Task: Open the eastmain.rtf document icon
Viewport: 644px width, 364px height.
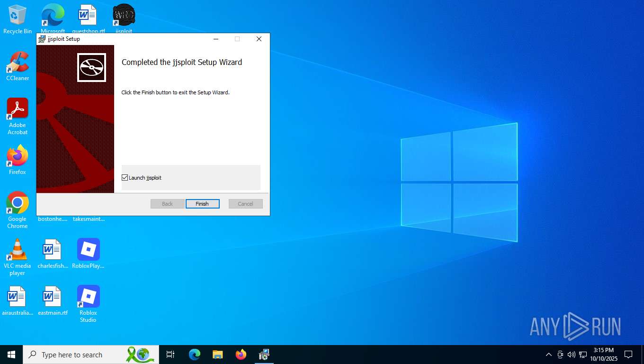Action: 53,300
